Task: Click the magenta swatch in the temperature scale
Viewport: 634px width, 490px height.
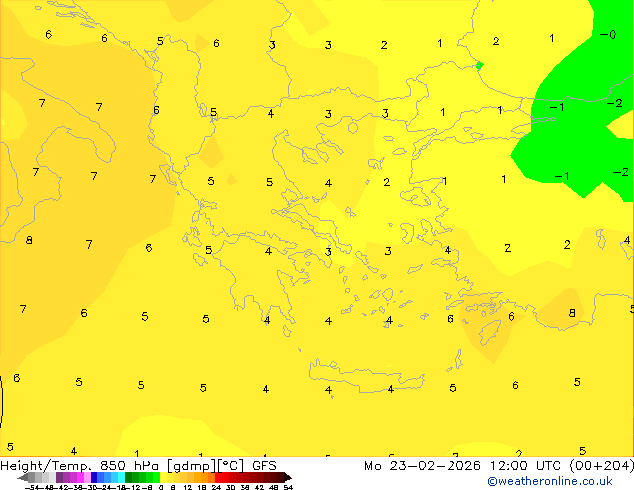Action: [80, 478]
